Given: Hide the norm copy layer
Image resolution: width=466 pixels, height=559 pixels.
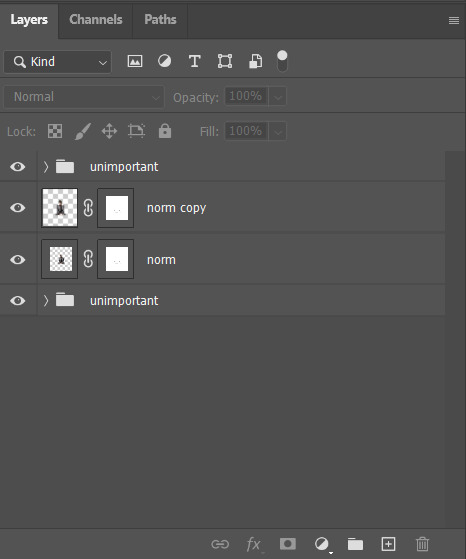Looking at the screenshot, I should [17, 207].
